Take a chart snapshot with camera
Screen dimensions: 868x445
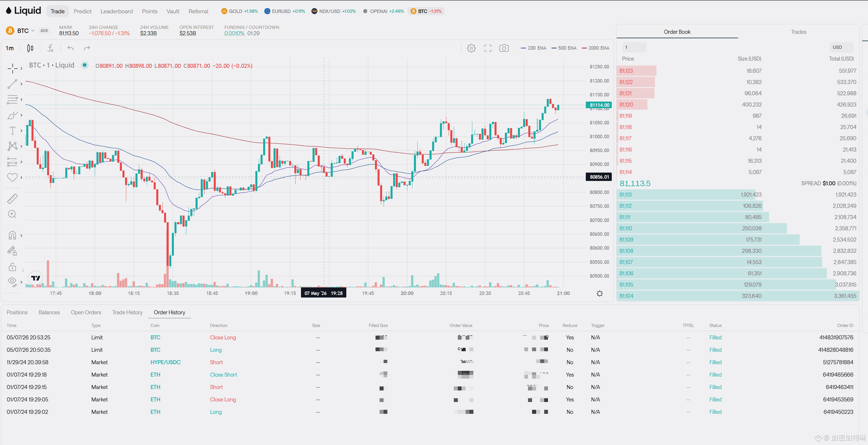point(504,48)
